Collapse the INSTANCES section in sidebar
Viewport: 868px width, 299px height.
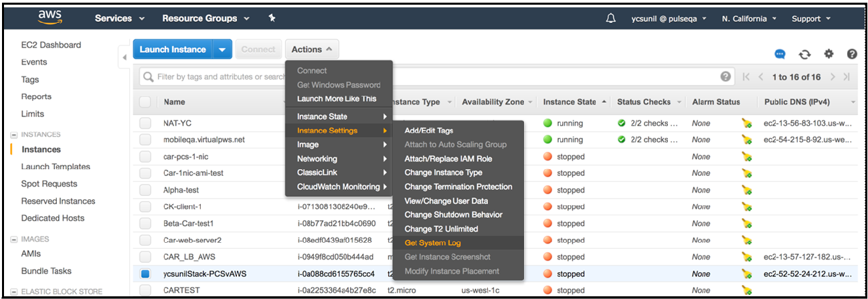coord(14,134)
